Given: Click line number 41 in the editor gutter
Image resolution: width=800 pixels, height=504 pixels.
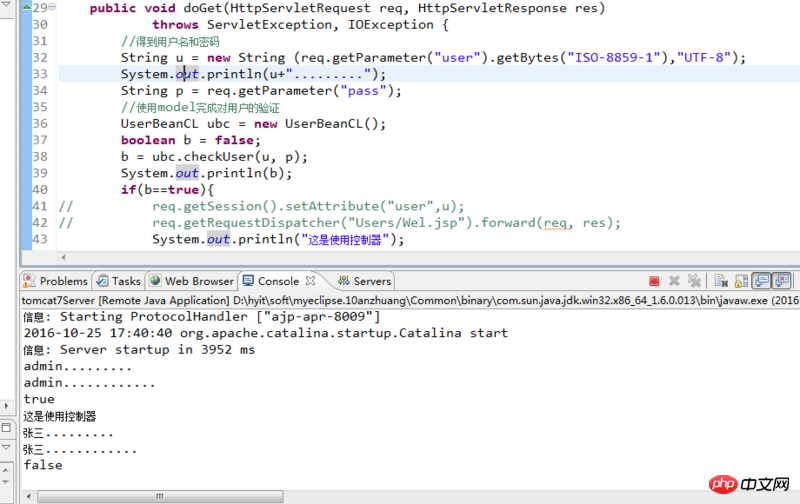Looking at the screenshot, I should pos(40,206).
